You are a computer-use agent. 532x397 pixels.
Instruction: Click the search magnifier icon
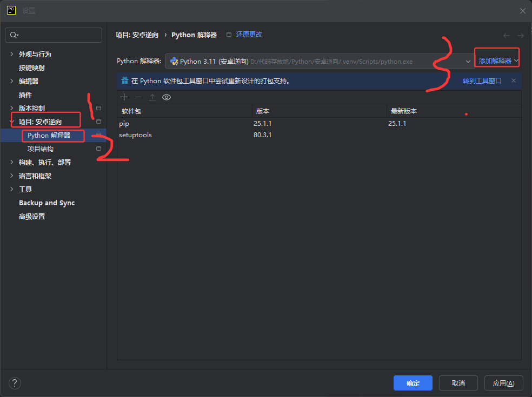click(14, 35)
